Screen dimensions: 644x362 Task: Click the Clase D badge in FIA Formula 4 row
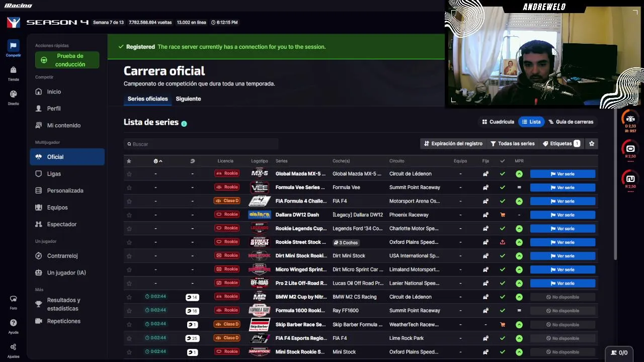pos(227,201)
